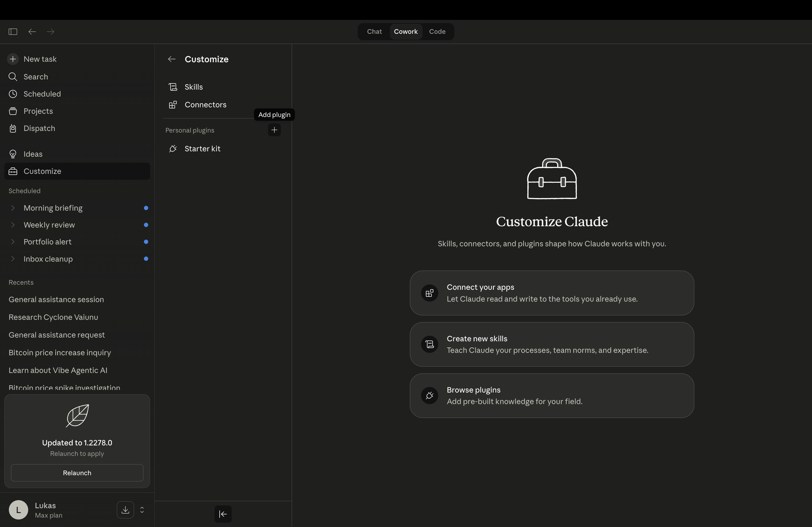Expand the Portfolio alert task
812x527 pixels.
[13, 242]
